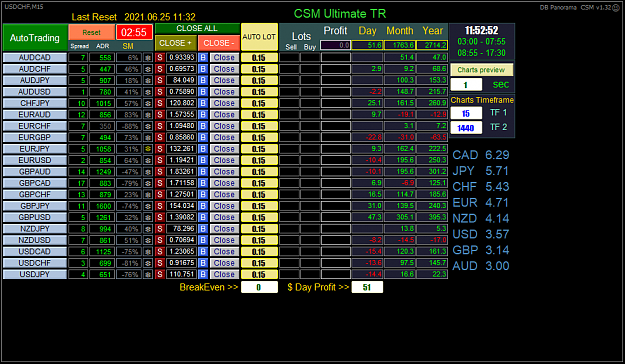Click the 03:00 - 07:55 session time
This screenshot has height=364, width=625.
coord(482,42)
